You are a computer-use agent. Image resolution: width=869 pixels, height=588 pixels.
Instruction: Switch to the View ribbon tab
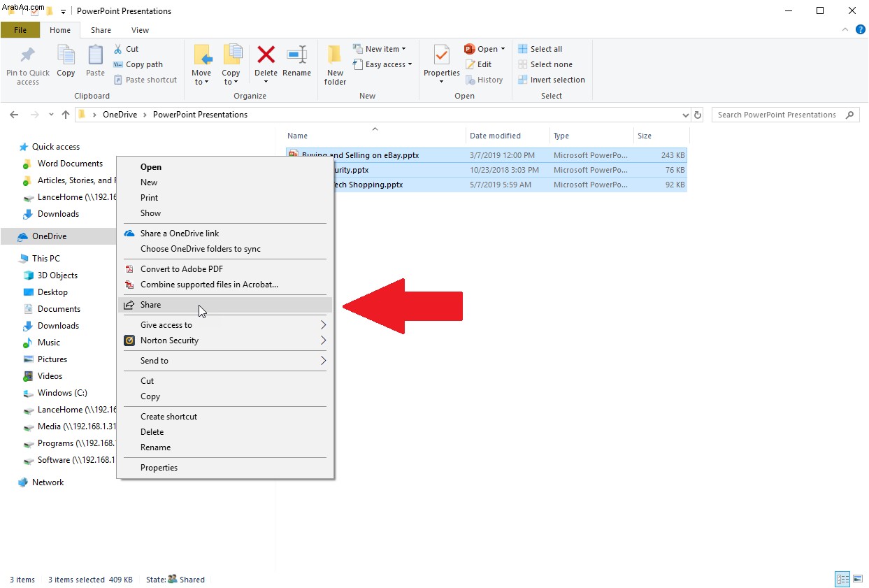pyautogui.click(x=140, y=30)
